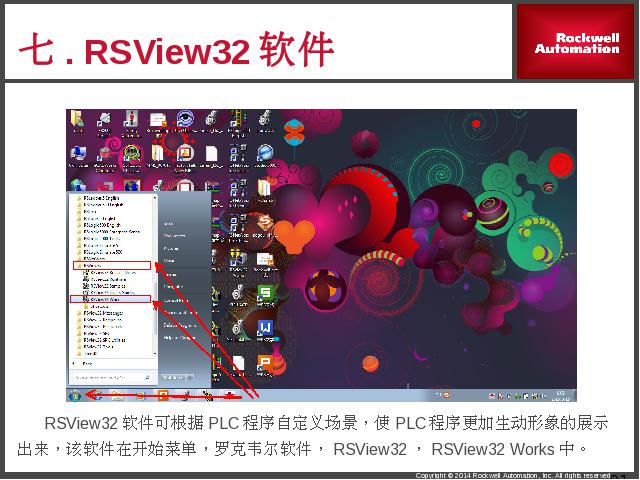Go Back from All Programs list

(84, 363)
